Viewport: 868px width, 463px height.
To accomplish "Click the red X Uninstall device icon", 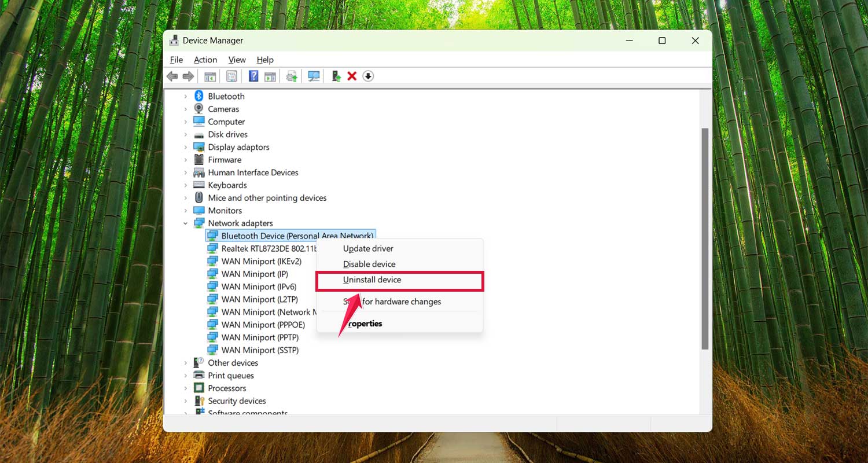I will tap(352, 76).
